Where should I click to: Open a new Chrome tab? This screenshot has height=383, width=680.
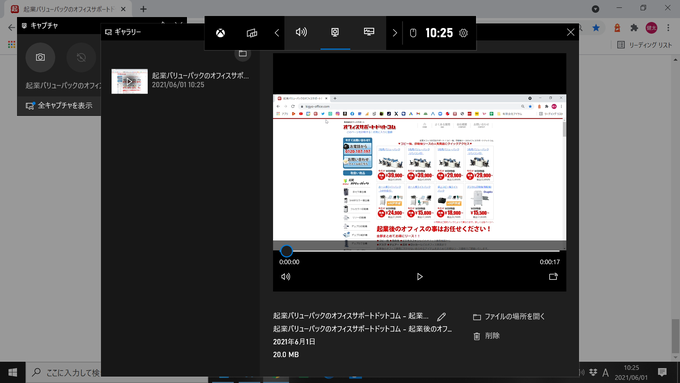pos(143,9)
